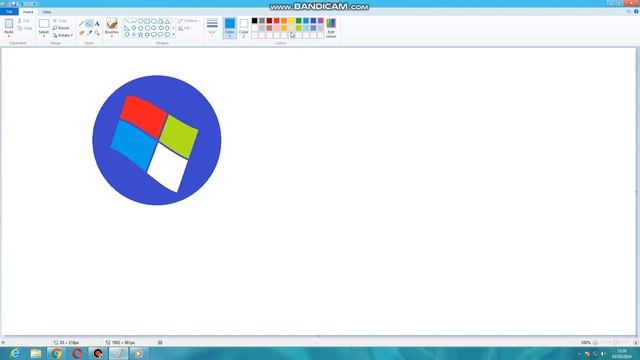Viewport: 640px width, 360px height.
Task: Pick the red color swatch
Action: tap(277, 20)
